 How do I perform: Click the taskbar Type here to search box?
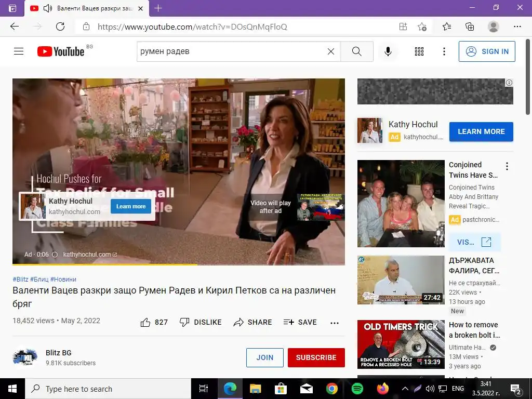[108, 389]
